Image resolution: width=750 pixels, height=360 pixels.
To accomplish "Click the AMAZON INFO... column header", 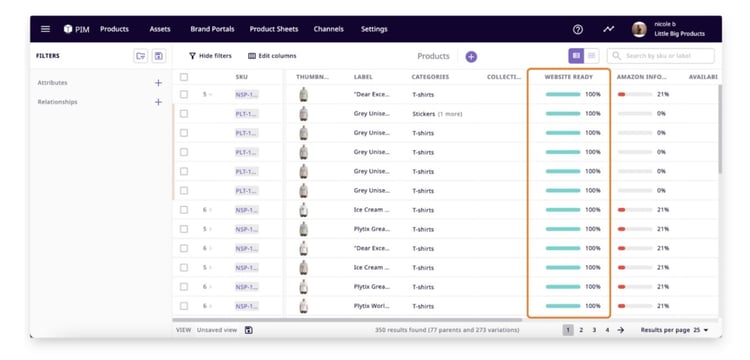I will (x=641, y=77).
